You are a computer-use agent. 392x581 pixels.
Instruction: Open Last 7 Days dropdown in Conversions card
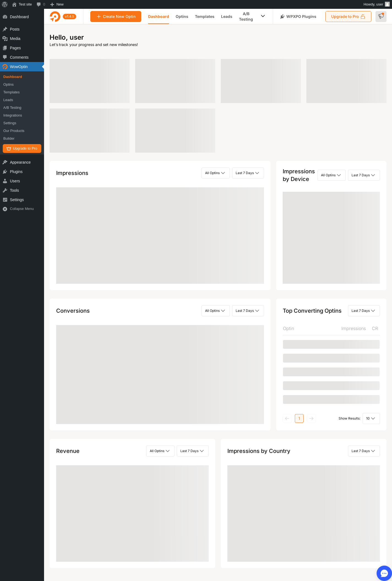(248, 311)
